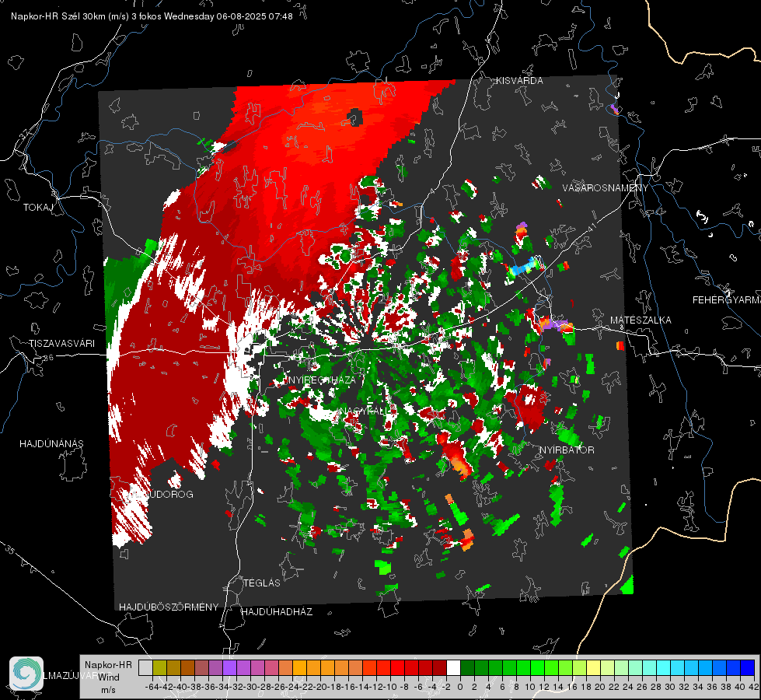This screenshot has height=700, width=761.
Task: Click the -64 value on the legend scale
Action: tap(152, 687)
